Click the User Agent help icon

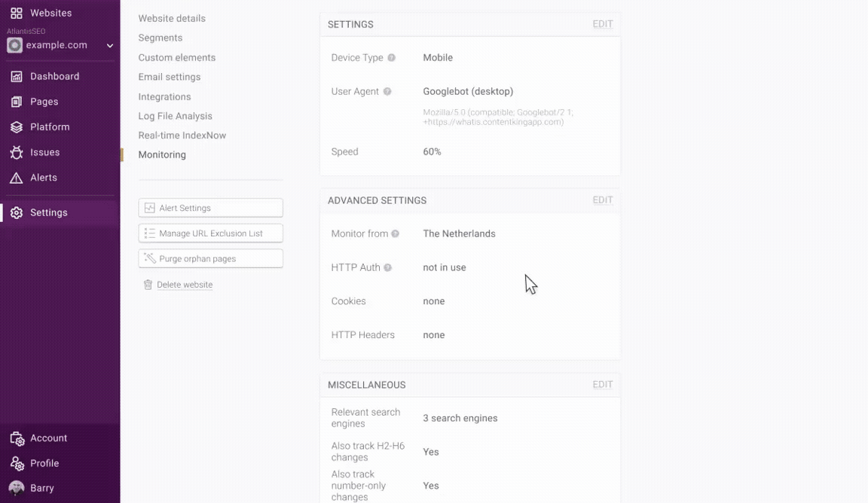[x=387, y=91]
